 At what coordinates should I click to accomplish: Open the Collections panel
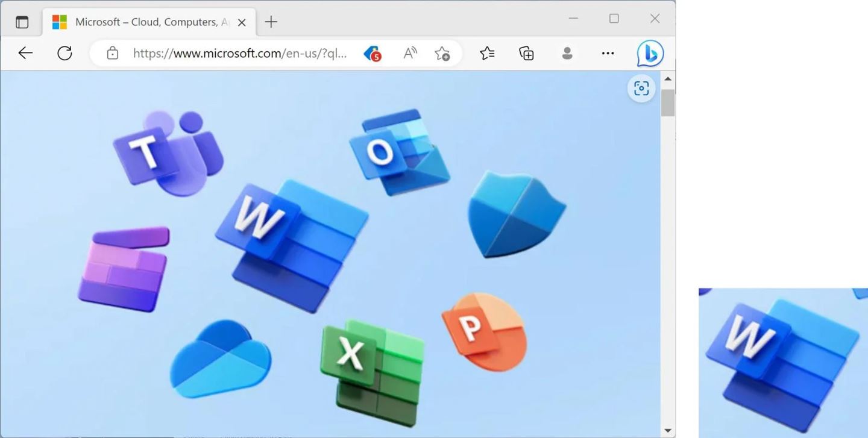(x=526, y=53)
